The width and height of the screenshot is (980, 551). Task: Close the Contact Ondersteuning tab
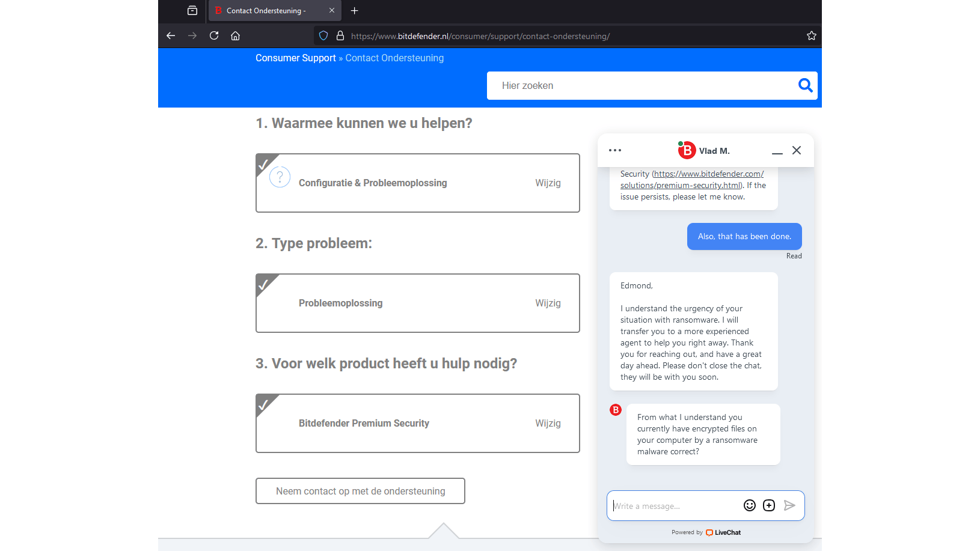[x=332, y=10]
